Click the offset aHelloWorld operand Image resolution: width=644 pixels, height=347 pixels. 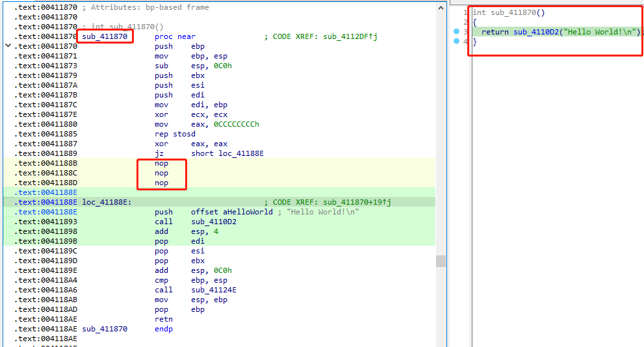point(231,212)
